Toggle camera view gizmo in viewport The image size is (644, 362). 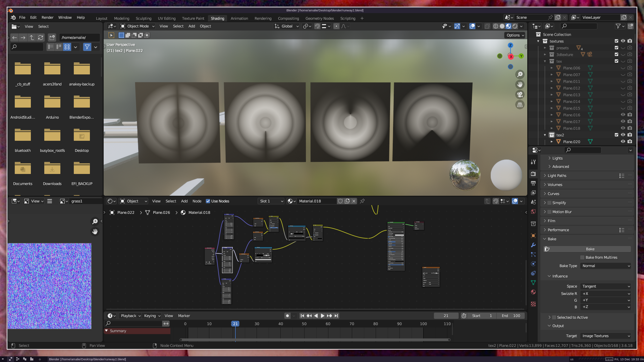point(520,95)
